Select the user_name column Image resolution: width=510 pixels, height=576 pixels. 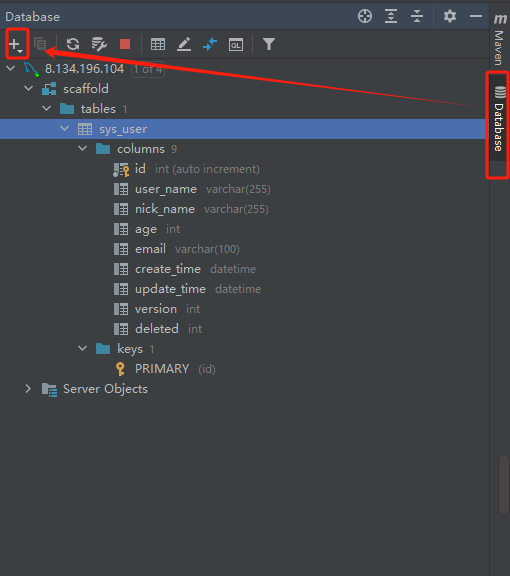click(x=166, y=189)
